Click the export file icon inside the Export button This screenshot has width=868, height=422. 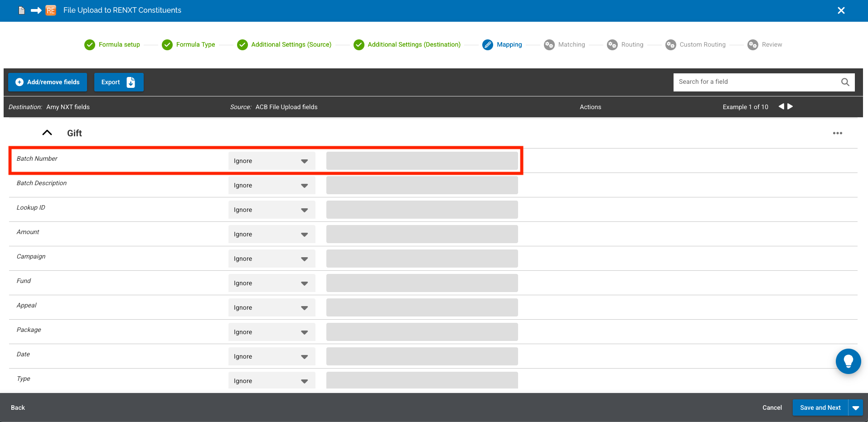pos(131,82)
